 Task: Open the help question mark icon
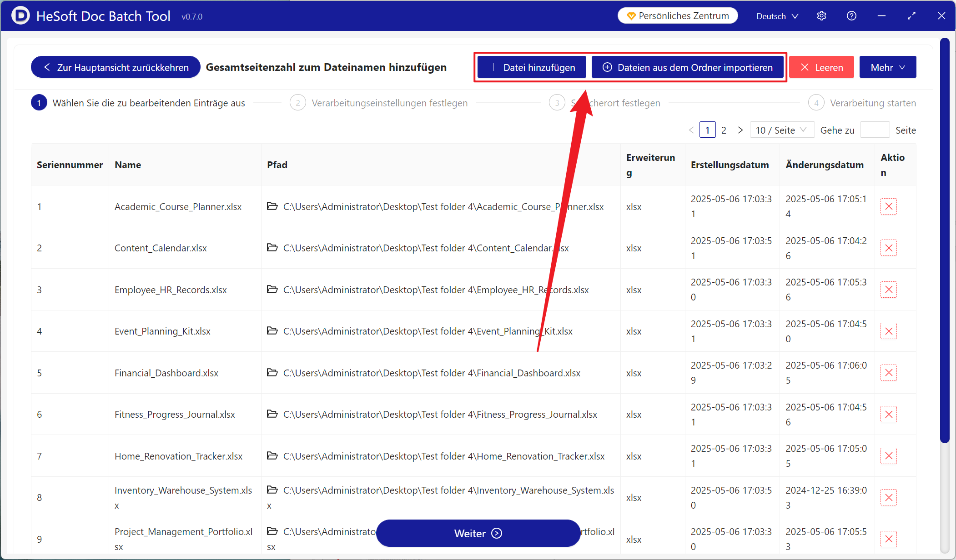coord(851,16)
